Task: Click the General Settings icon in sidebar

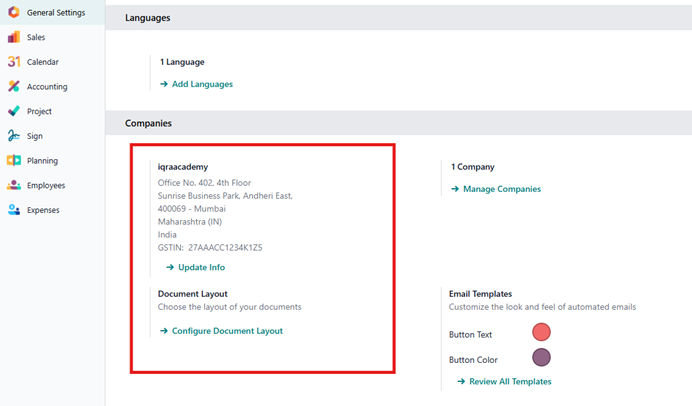Action: point(13,13)
